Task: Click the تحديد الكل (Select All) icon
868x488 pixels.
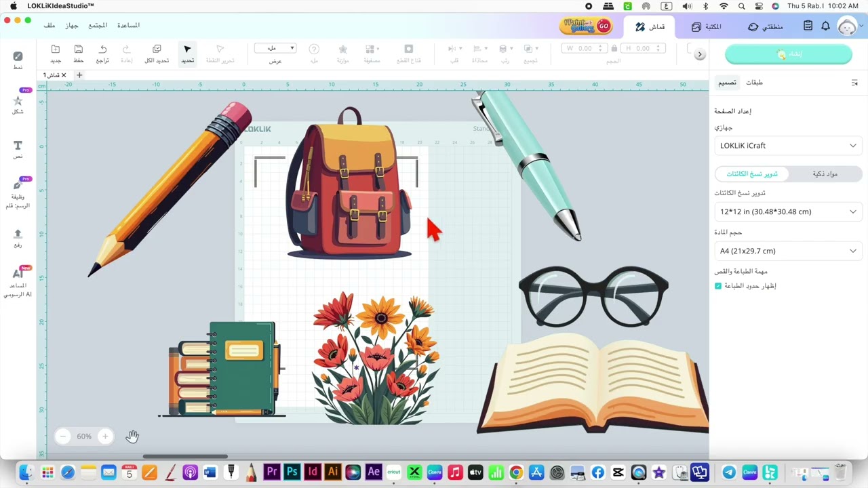Action: click(157, 49)
